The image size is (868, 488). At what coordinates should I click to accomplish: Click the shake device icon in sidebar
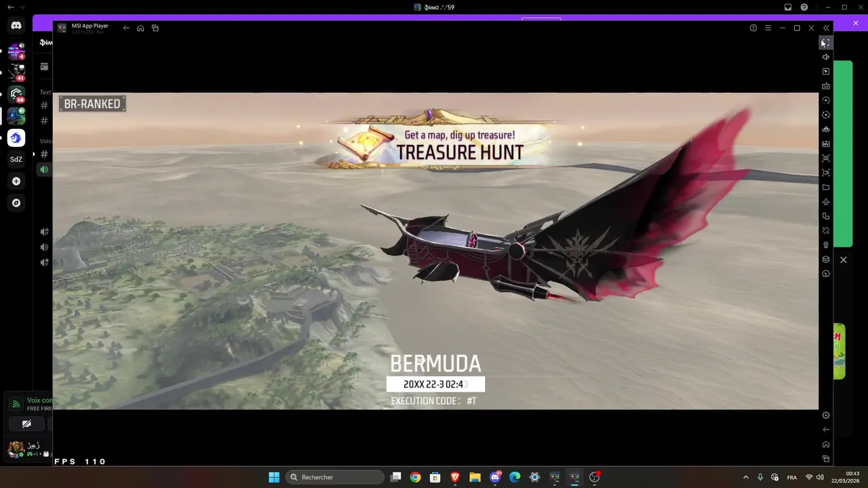825,230
